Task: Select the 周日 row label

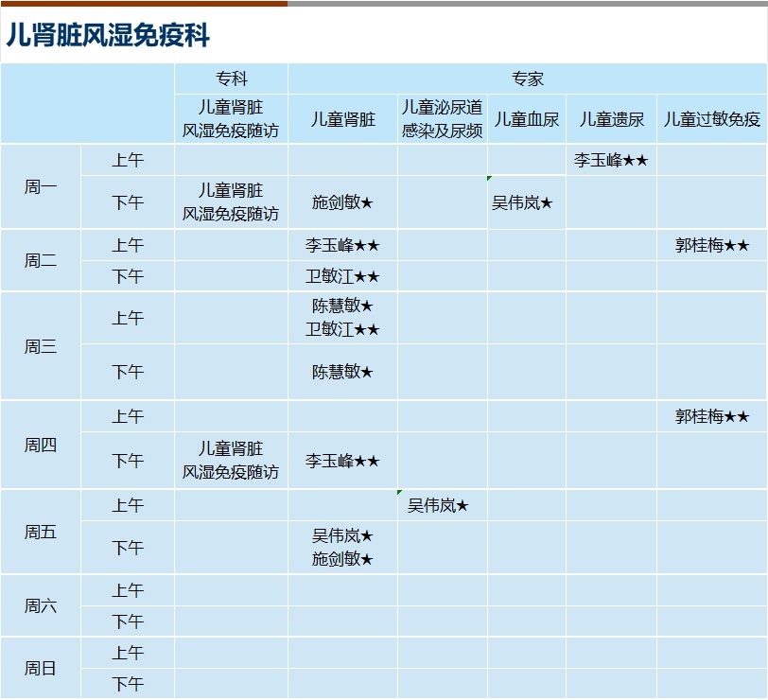Action: (41, 668)
